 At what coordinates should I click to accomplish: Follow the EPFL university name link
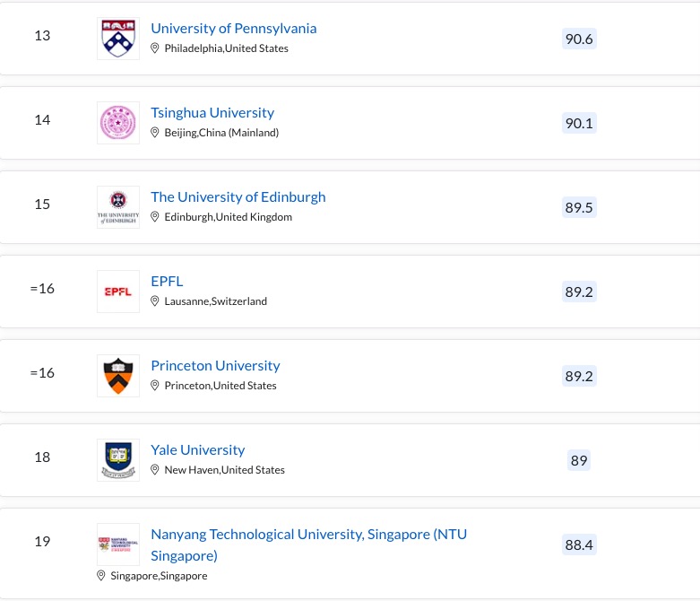[167, 282]
